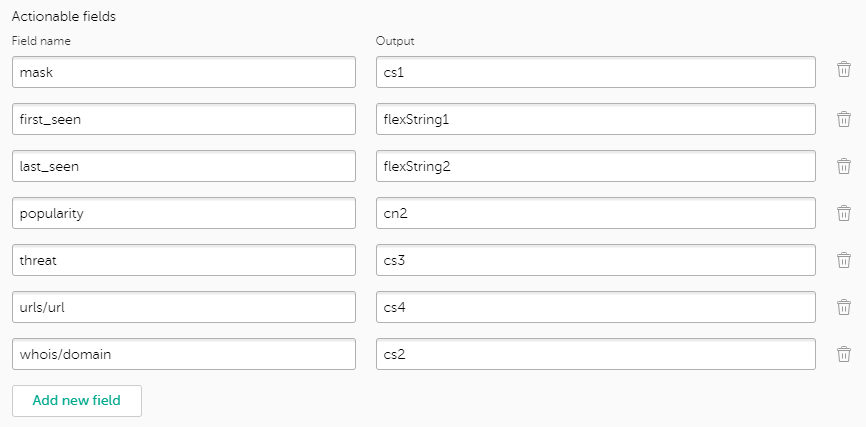Focus the flexString1 output input

tap(596, 119)
